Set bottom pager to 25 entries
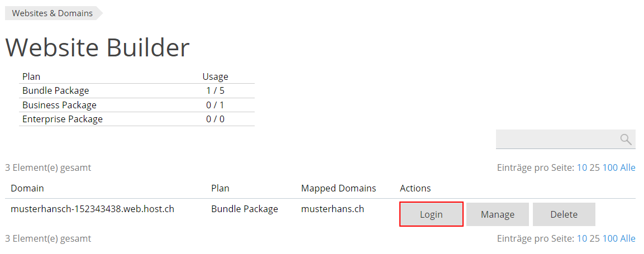The image size is (644, 254). pyautogui.click(x=594, y=238)
